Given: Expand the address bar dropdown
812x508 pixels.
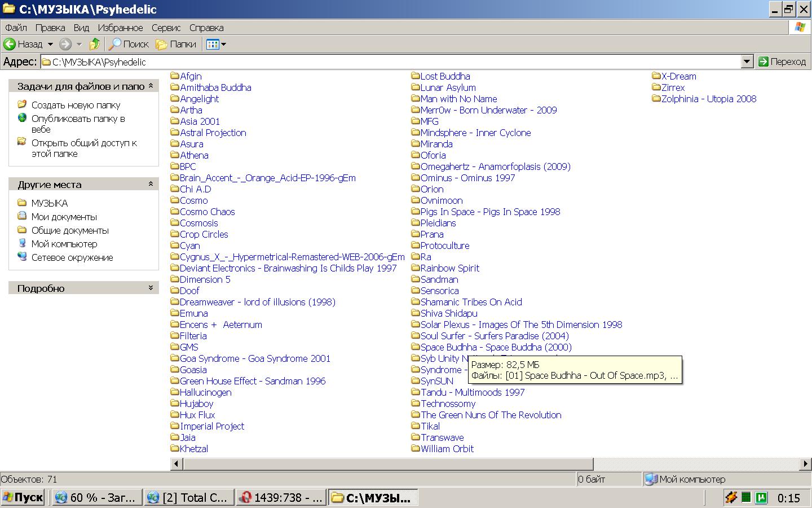Looking at the screenshot, I should click(747, 62).
